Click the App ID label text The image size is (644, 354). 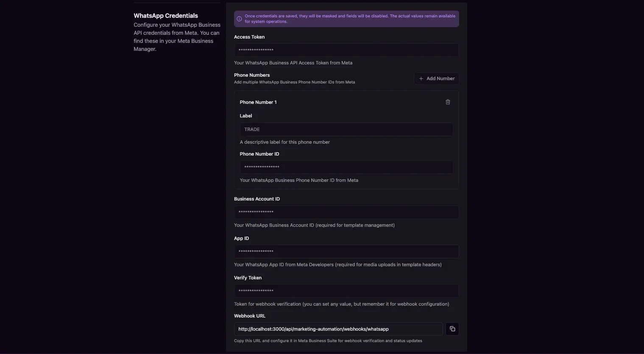[242, 238]
